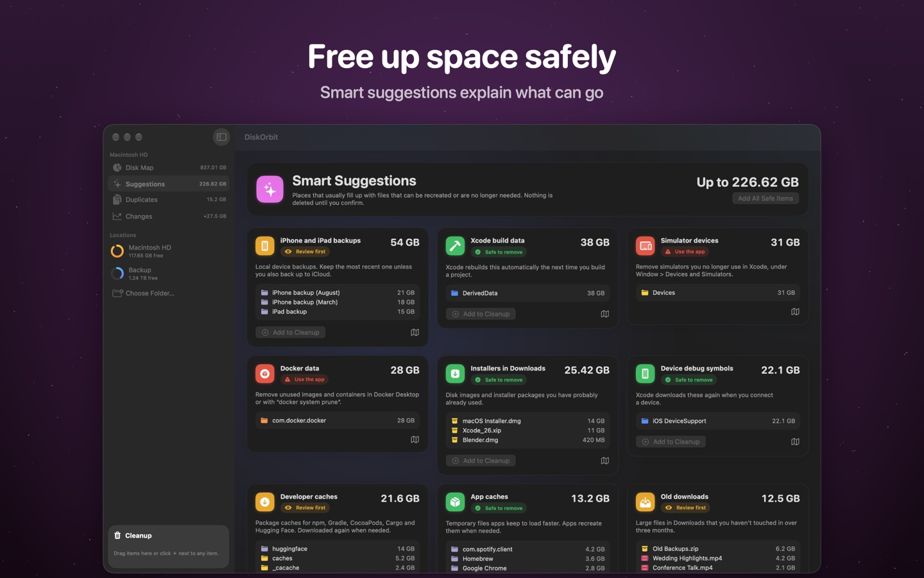This screenshot has height=578, width=924.
Task: Add iPhone and iPad backups to Cleanup
Action: [291, 333]
